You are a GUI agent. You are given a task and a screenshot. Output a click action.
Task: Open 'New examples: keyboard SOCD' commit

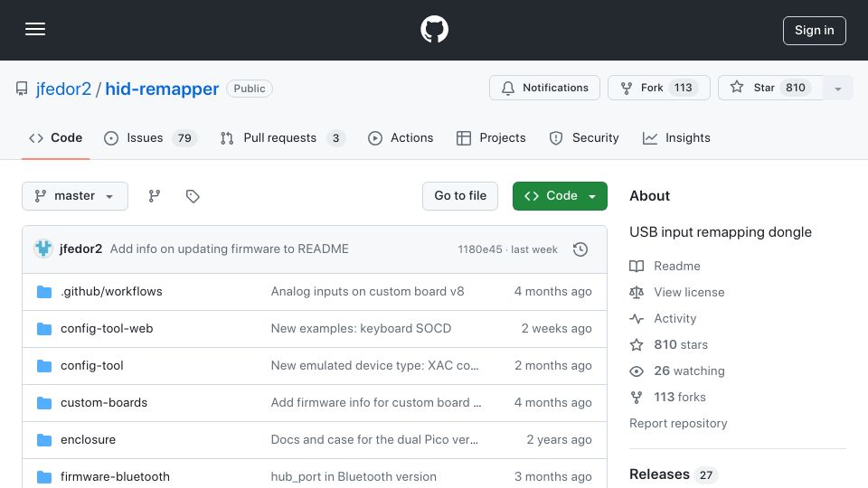point(361,329)
